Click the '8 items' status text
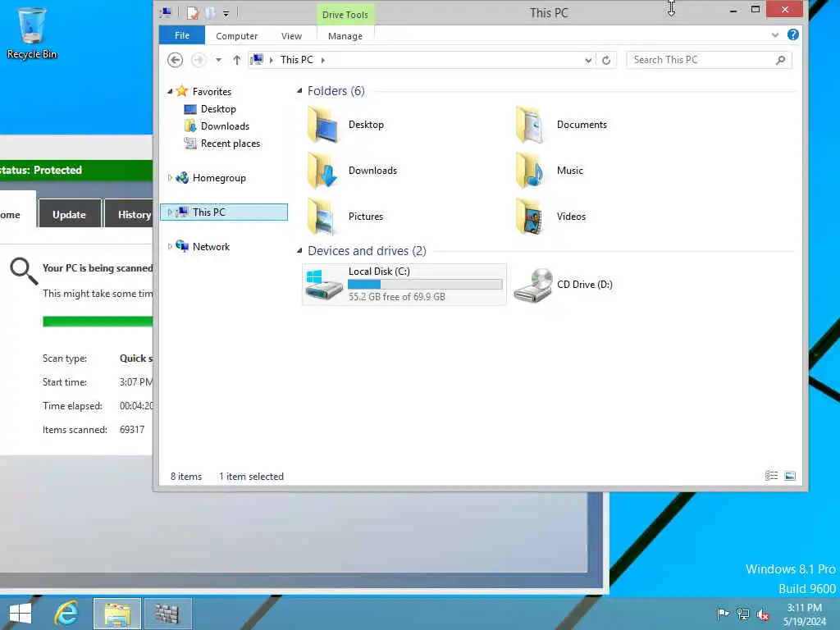The height and width of the screenshot is (630, 840). (x=186, y=477)
